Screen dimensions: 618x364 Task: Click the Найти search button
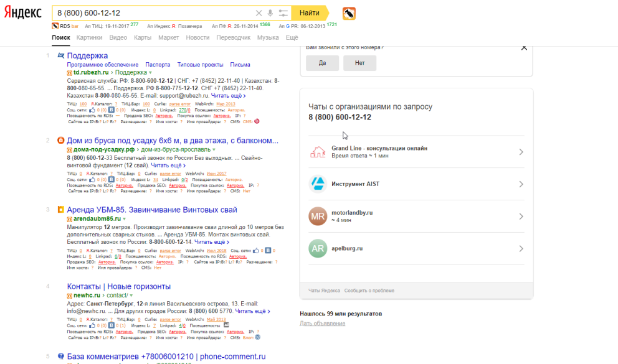310,13
